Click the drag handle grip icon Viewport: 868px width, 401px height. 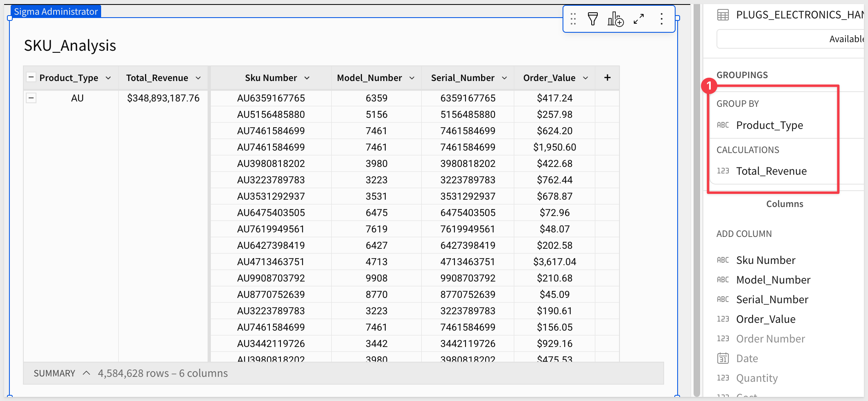pyautogui.click(x=573, y=19)
